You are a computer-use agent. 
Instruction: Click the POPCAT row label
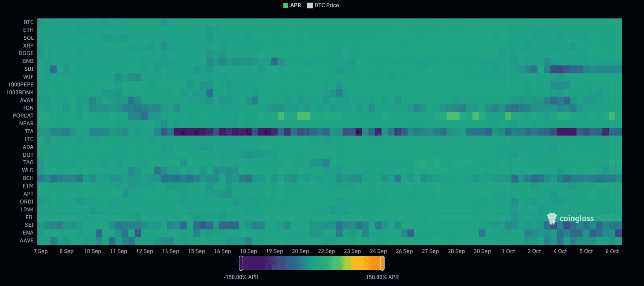23,115
